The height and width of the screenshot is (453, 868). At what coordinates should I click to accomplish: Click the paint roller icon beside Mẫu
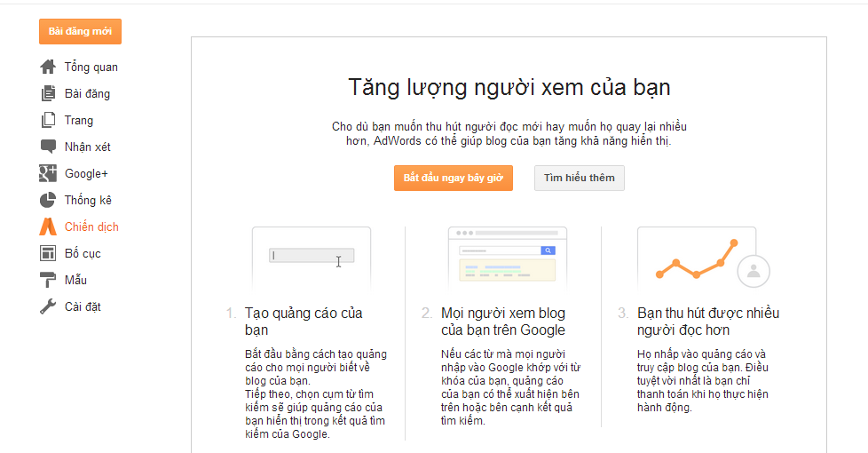[48, 280]
